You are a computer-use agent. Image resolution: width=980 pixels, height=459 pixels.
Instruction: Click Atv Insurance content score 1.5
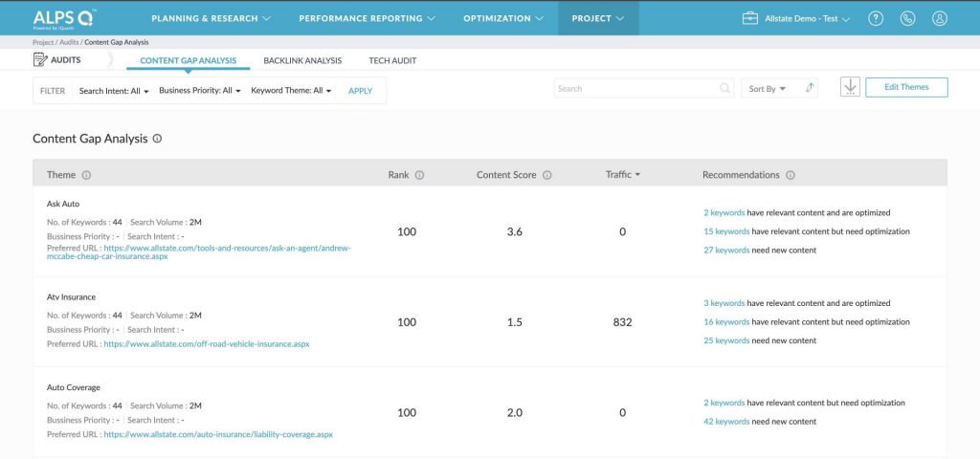514,322
